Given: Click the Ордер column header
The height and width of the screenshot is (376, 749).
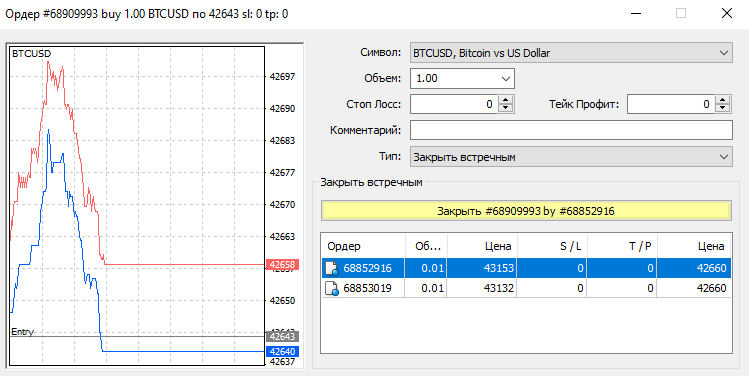Looking at the screenshot, I should (364, 246).
